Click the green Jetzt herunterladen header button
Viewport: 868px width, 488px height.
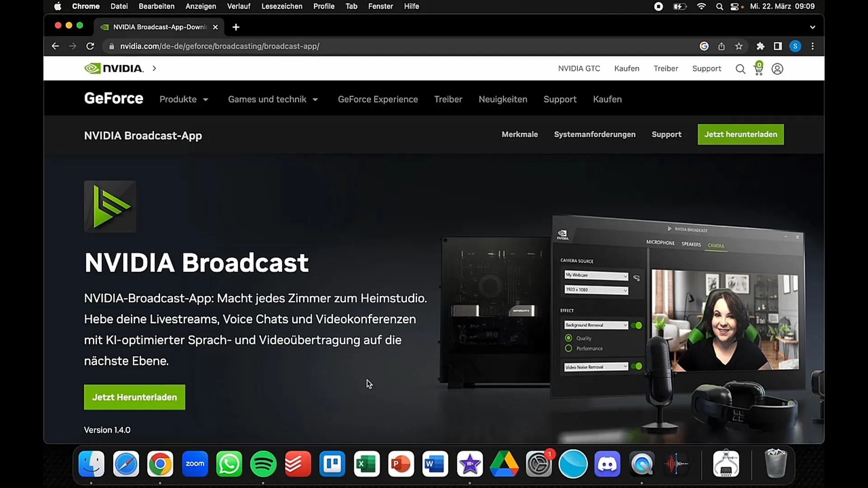741,135
